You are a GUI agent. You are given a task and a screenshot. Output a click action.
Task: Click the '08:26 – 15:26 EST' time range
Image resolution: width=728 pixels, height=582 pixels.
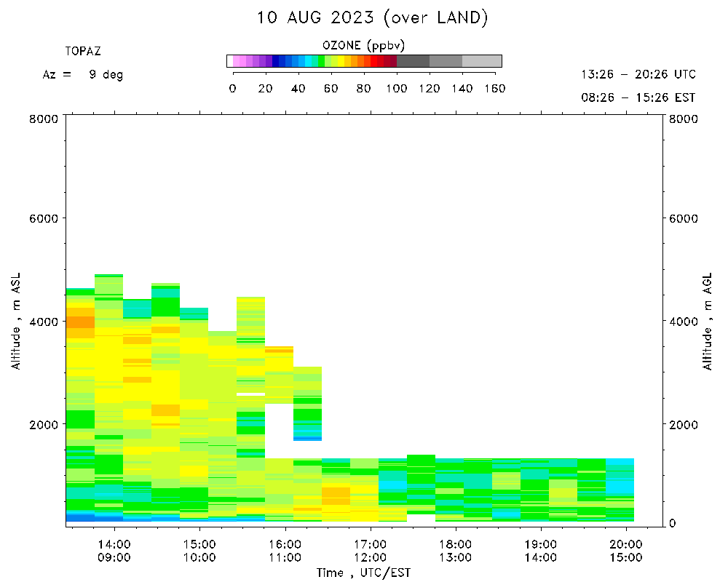tap(638, 97)
